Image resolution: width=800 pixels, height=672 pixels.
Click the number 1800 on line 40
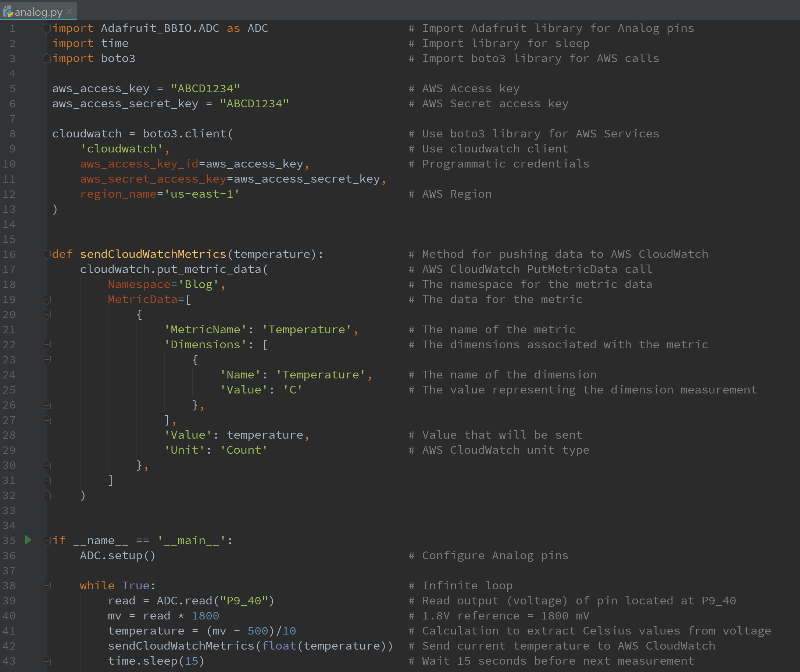click(206, 616)
